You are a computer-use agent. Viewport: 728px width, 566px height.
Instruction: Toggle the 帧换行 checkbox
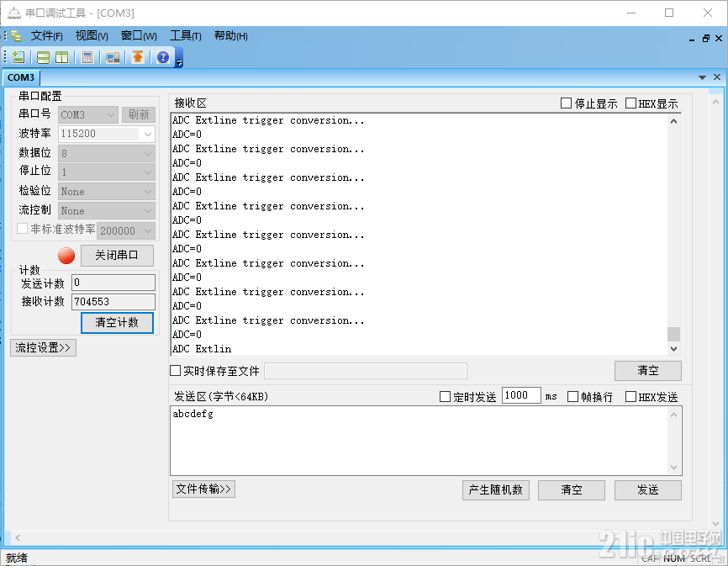pyautogui.click(x=573, y=396)
